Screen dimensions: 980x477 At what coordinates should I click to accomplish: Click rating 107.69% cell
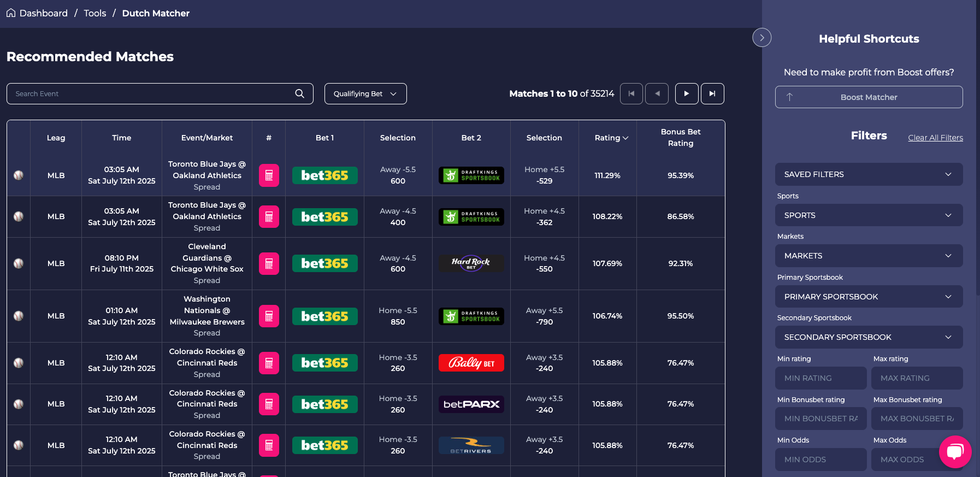(607, 263)
